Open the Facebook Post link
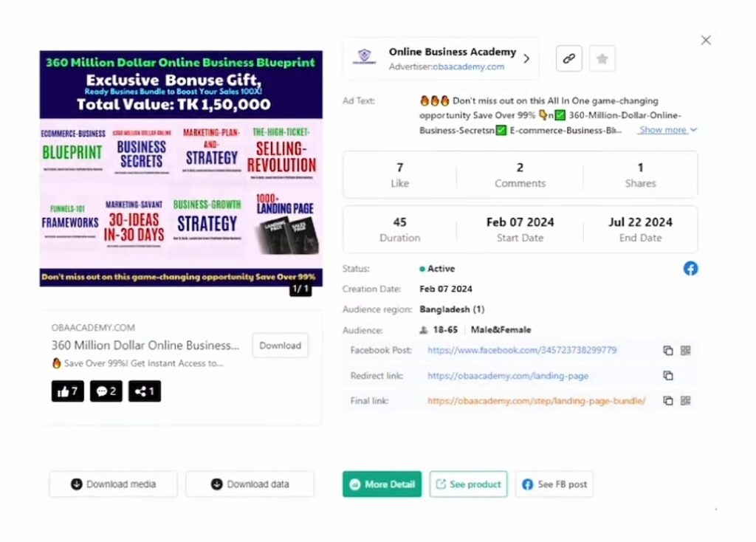The image size is (756, 542). point(522,350)
